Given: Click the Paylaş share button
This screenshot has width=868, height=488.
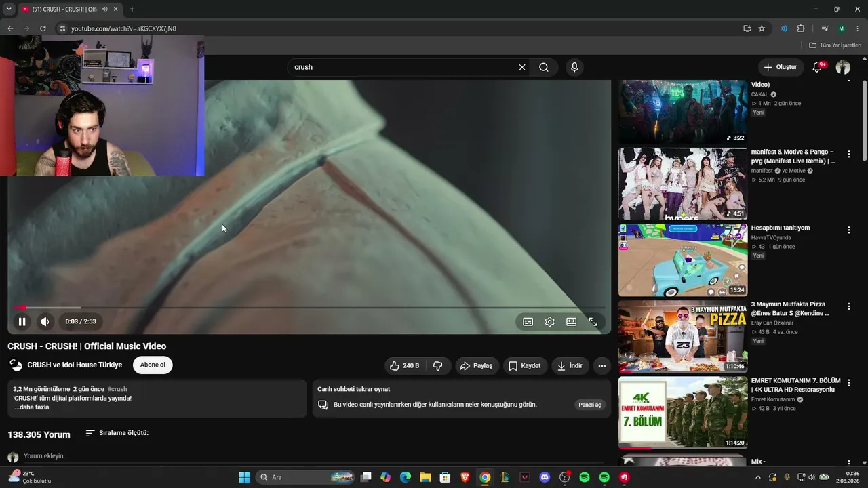Looking at the screenshot, I should pyautogui.click(x=476, y=366).
